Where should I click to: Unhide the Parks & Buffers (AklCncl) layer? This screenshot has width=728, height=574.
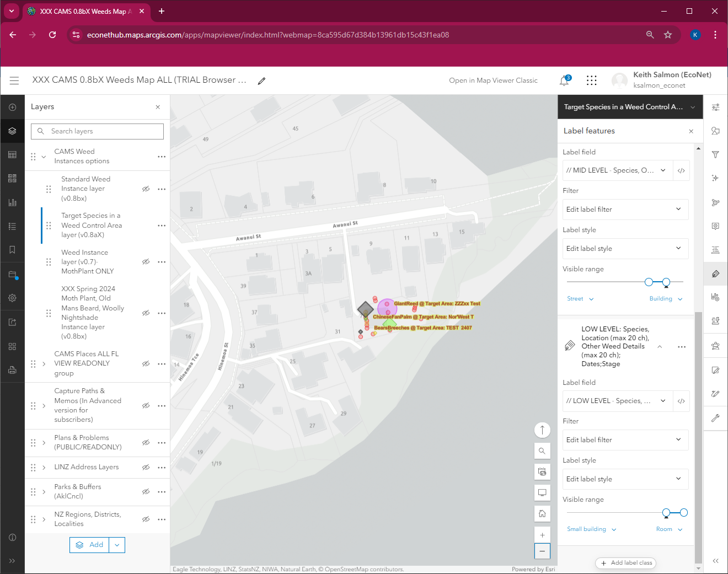coord(146,491)
